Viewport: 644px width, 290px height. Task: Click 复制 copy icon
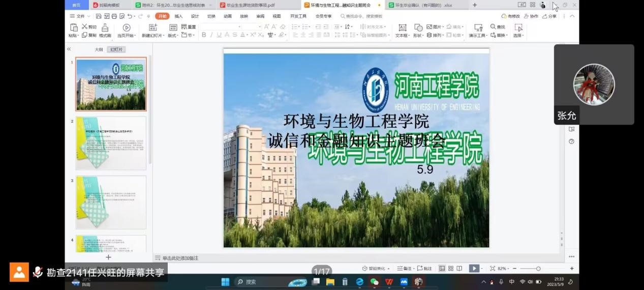pos(84,35)
